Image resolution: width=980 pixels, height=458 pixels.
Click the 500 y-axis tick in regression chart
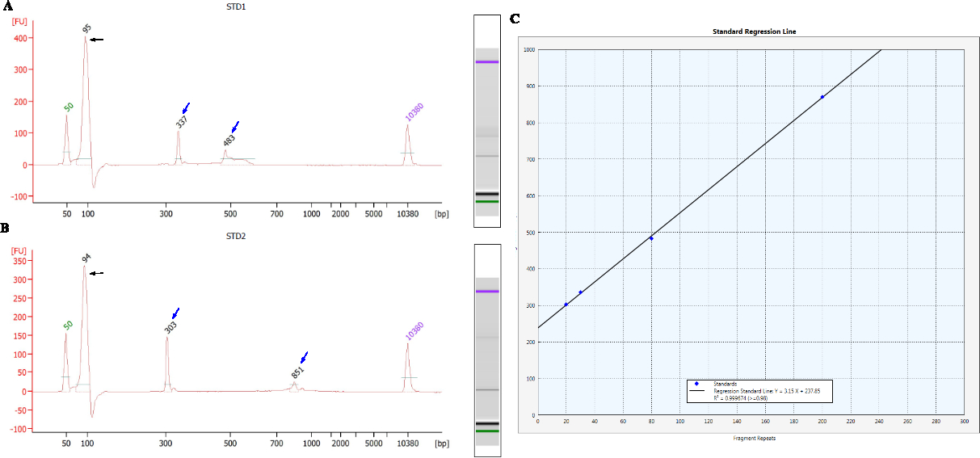pyautogui.click(x=530, y=233)
